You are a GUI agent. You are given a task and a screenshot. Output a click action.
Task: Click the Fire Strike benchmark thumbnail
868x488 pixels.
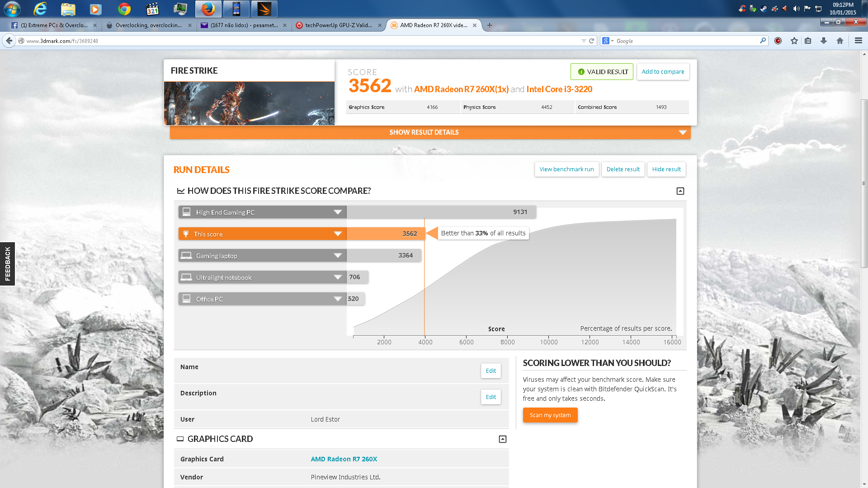point(249,103)
